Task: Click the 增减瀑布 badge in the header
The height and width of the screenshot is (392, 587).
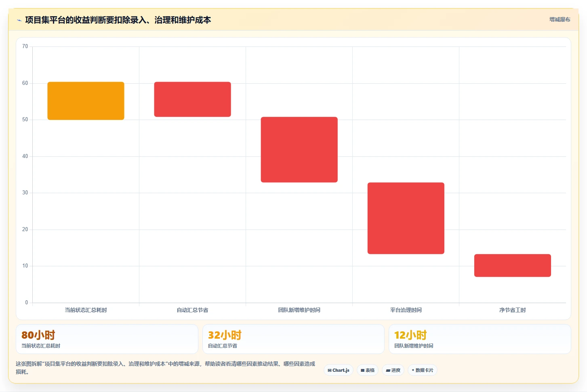Action: coord(560,19)
